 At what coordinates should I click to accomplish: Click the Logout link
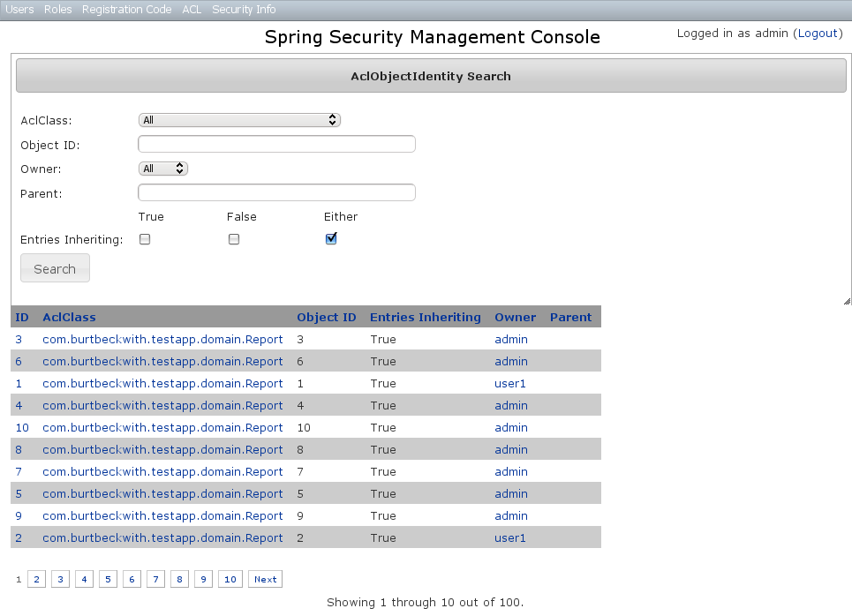pos(817,34)
